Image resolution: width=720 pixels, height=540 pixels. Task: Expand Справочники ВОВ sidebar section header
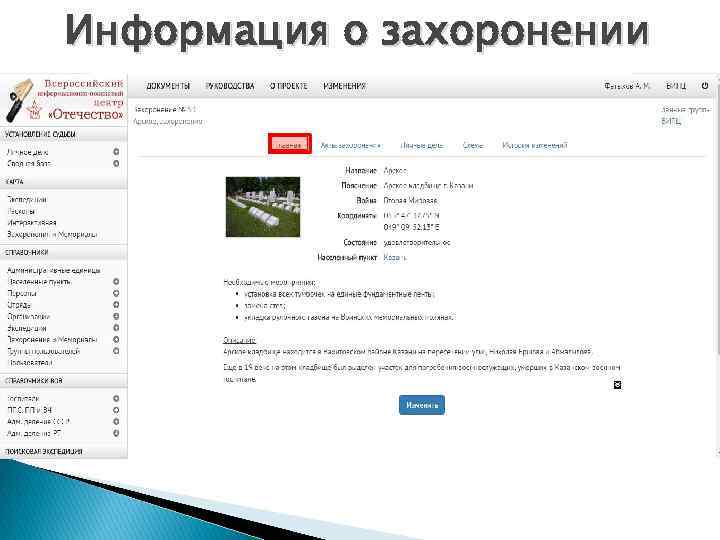coord(63,381)
